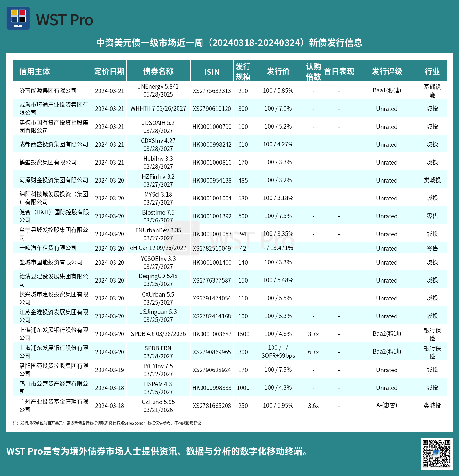Viewport: 459px width, 476px height.
Task: Click issue size 1500
Action: [243, 334]
